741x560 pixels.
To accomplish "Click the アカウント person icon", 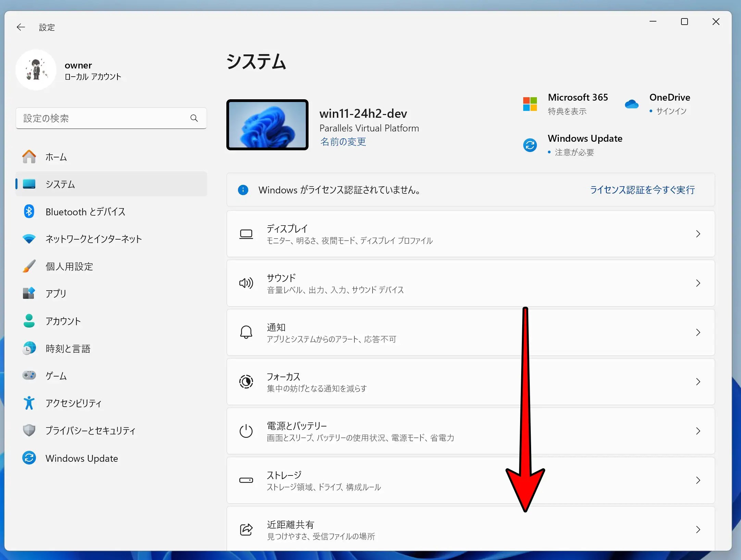I will pos(29,321).
